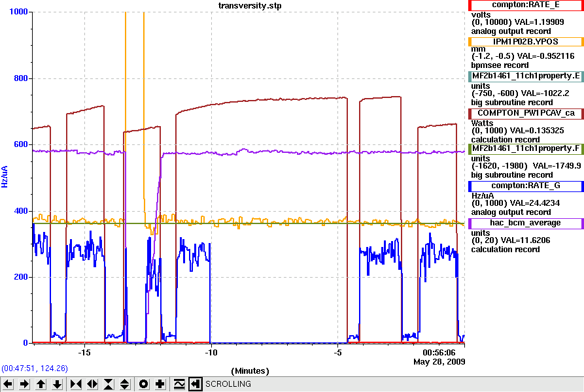Screen dimensions: 584x392
Task: Click the horizontal icon with outward-pointing triangles
Action: click(x=92, y=384)
